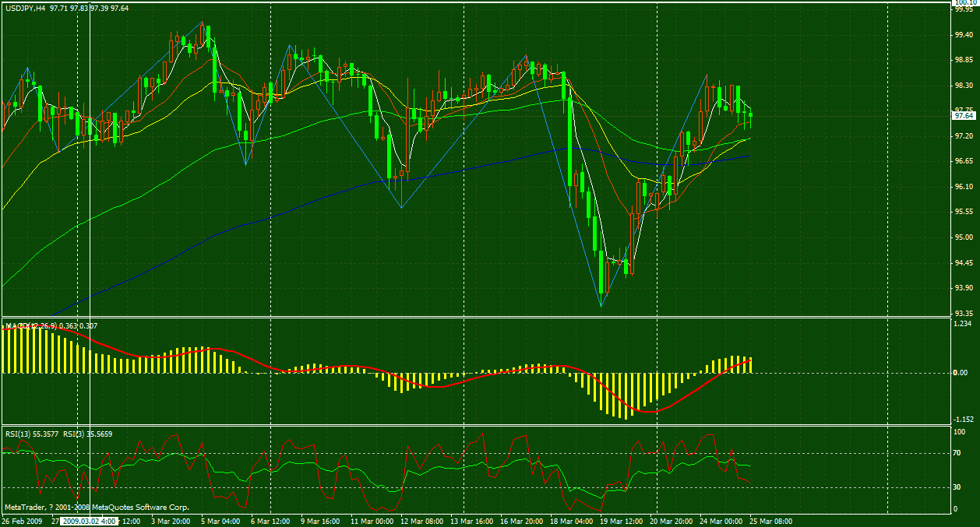This screenshot has width=980, height=527.
Task: Select the 97.71 open value in chart header
Action: click(x=58, y=7)
